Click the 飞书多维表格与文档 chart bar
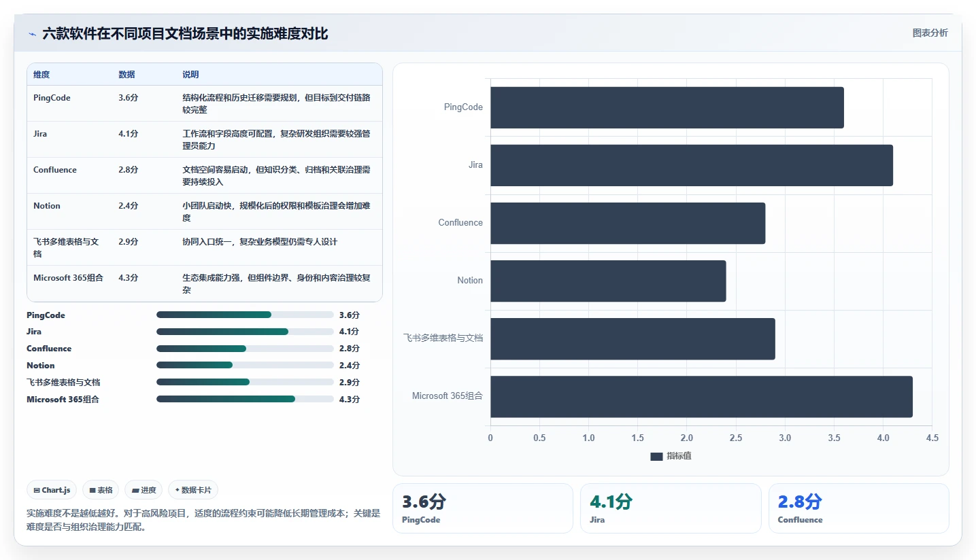 633,338
